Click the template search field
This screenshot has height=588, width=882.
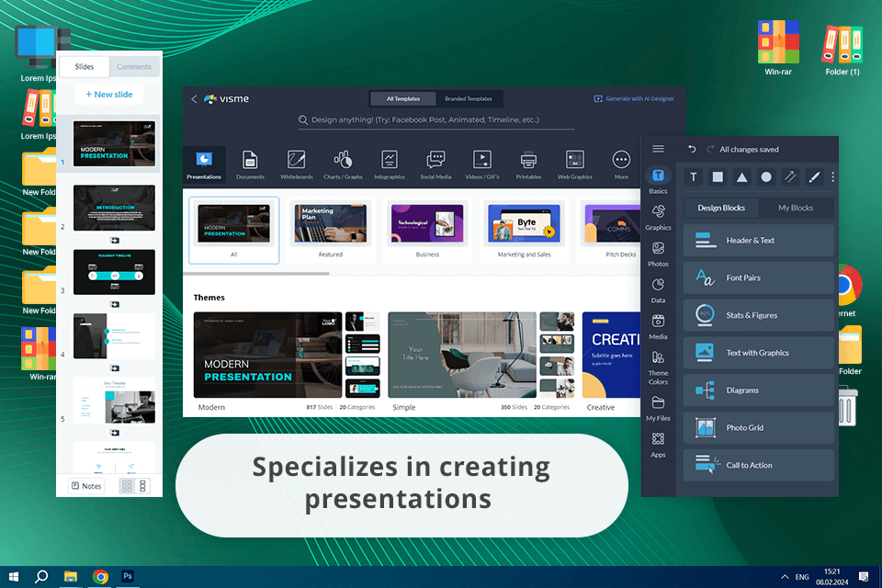(435, 119)
